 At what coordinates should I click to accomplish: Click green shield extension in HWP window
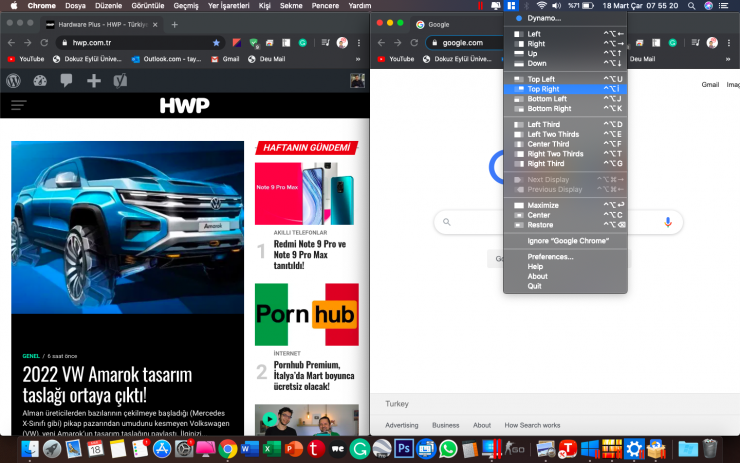click(254, 43)
